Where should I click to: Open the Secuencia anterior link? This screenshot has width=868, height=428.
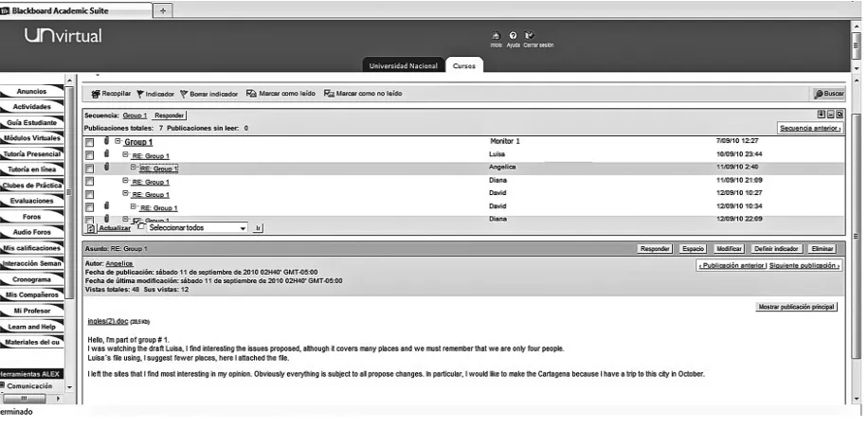tap(810, 128)
